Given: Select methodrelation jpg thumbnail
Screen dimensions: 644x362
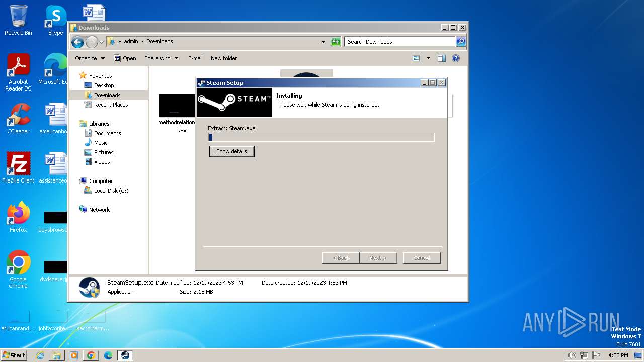Looking at the screenshot, I should (177, 113).
